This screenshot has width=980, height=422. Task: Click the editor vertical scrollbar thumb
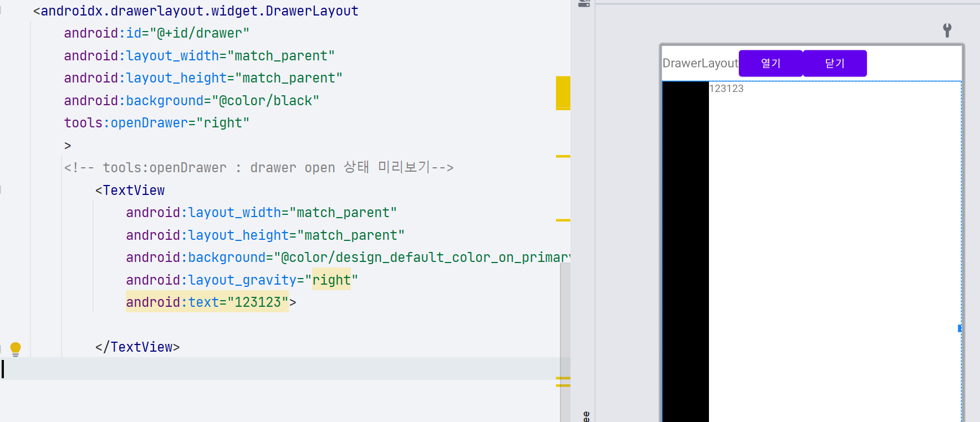(565, 342)
